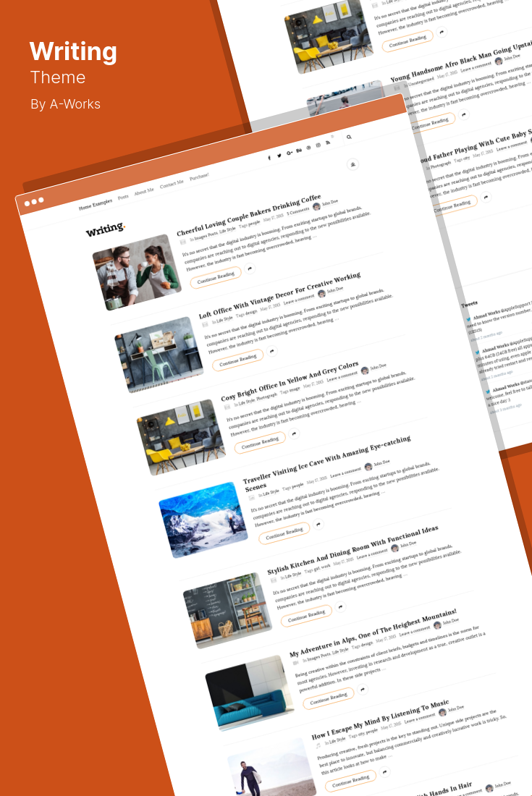Click the round user profile icon
The height and width of the screenshot is (796, 532).
pos(352,164)
